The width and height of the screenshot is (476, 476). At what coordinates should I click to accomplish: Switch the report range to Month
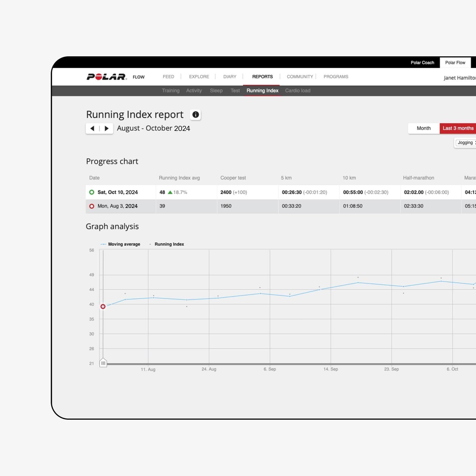(x=424, y=128)
